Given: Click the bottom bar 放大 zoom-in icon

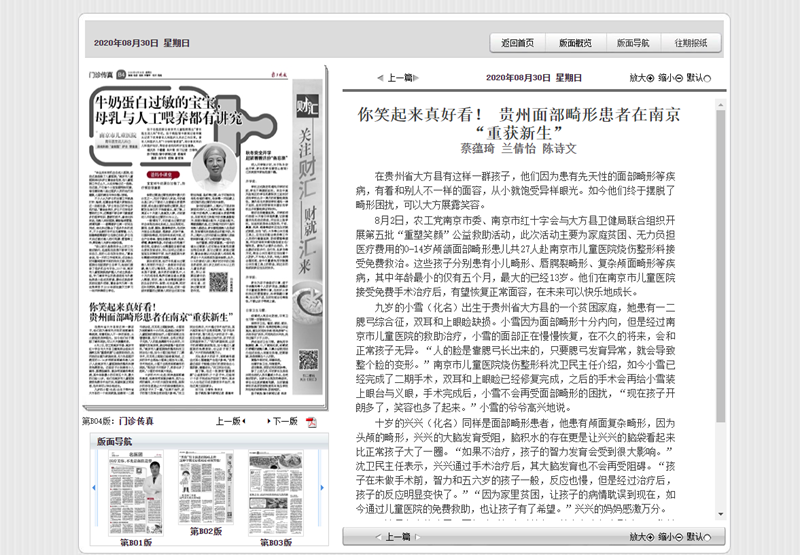Looking at the screenshot, I should click(650, 537).
